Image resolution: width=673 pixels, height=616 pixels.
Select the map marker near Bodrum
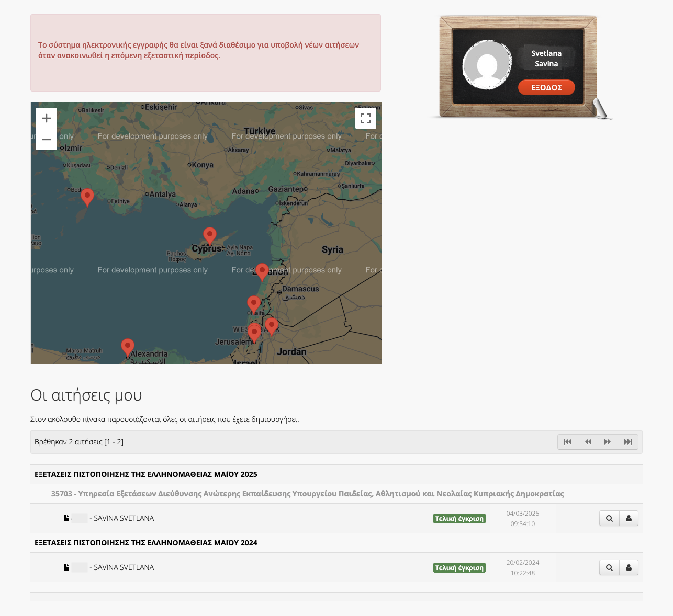pos(87,198)
